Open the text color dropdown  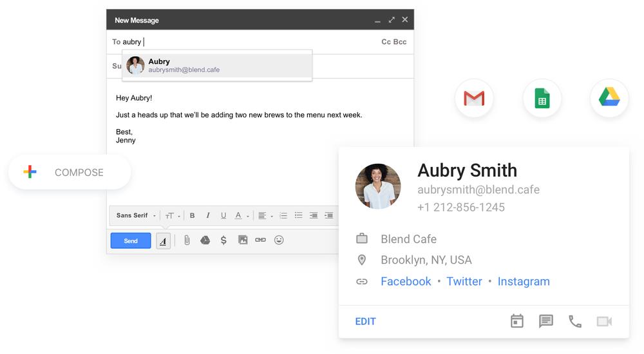click(241, 215)
